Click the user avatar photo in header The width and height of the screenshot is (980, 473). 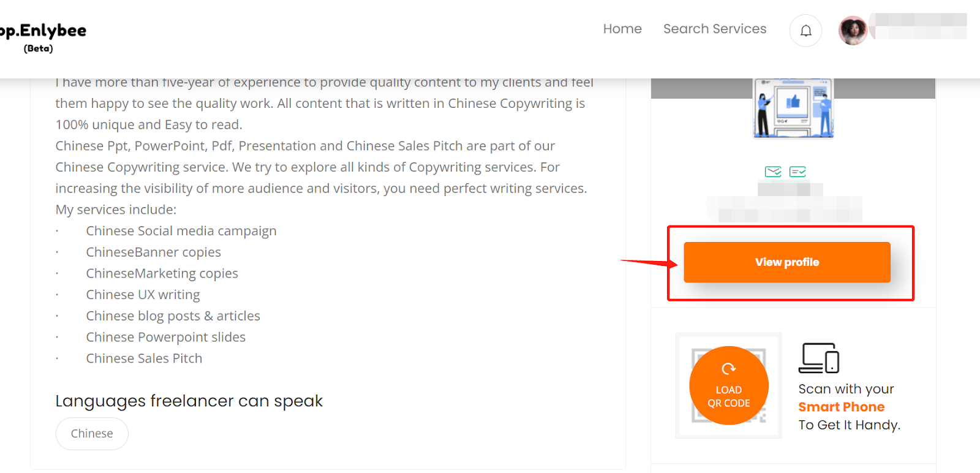[853, 30]
